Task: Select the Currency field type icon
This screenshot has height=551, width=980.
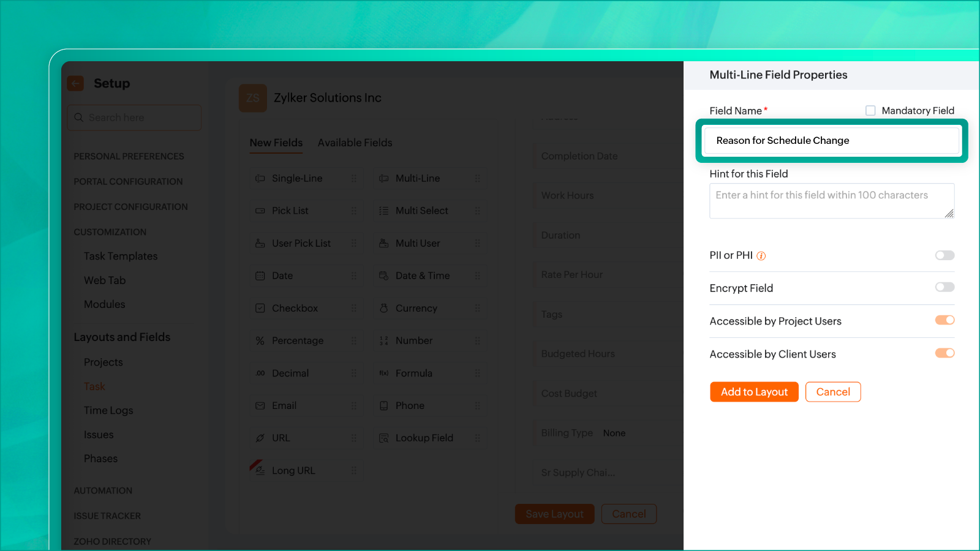Action: (383, 308)
